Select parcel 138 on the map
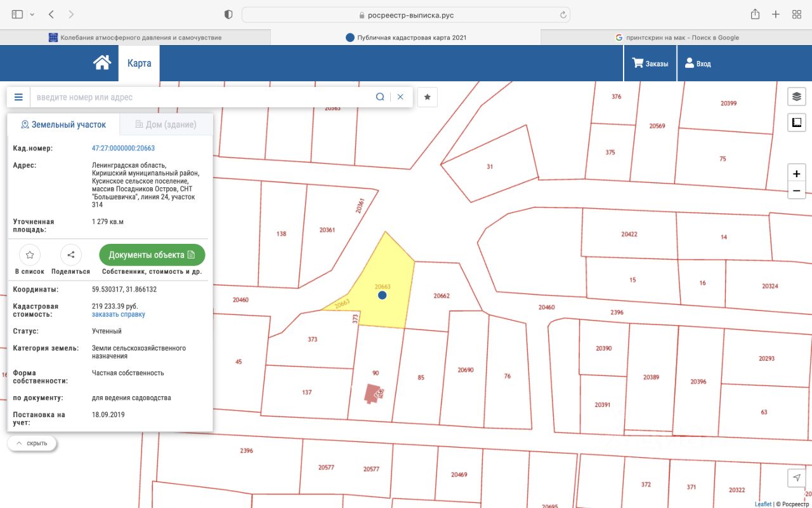812x508 pixels. 282,234
